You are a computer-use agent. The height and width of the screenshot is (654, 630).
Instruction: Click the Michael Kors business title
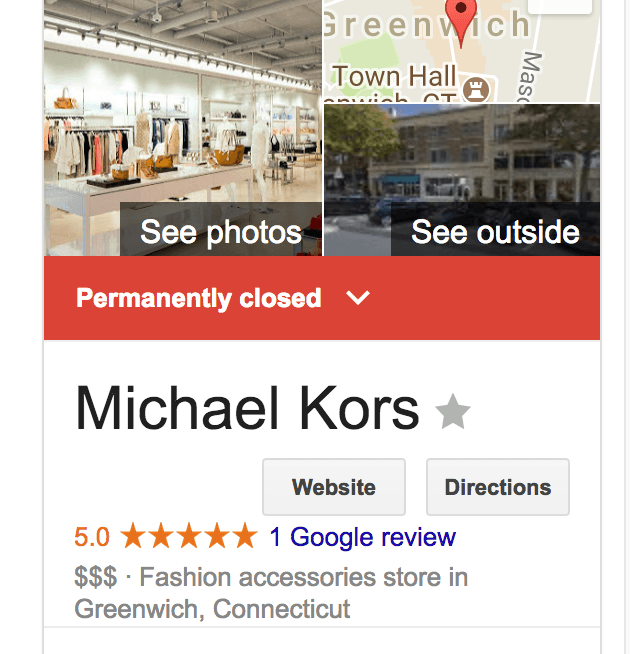[247, 408]
